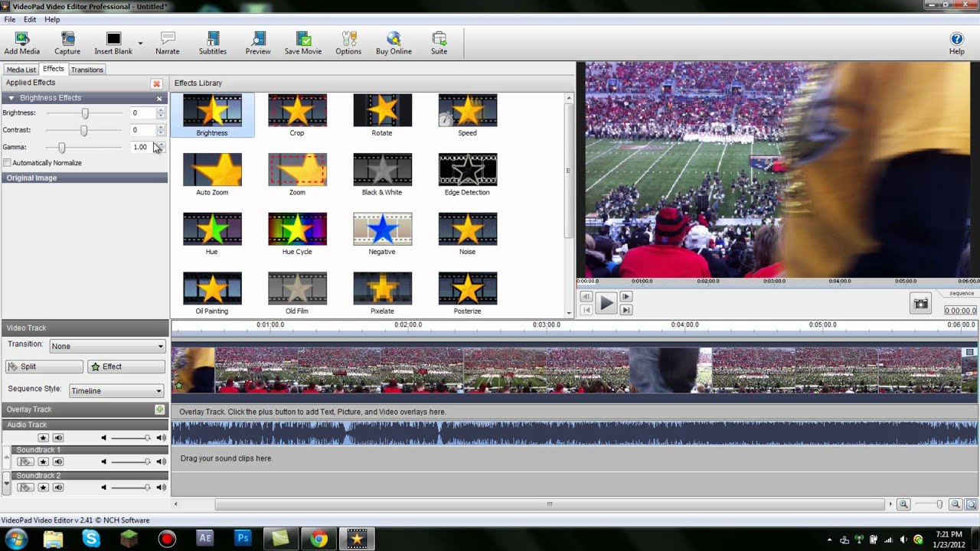The width and height of the screenshot is (980, 551).
Task: Jump to start of sequence
Action: coord(586,310)
